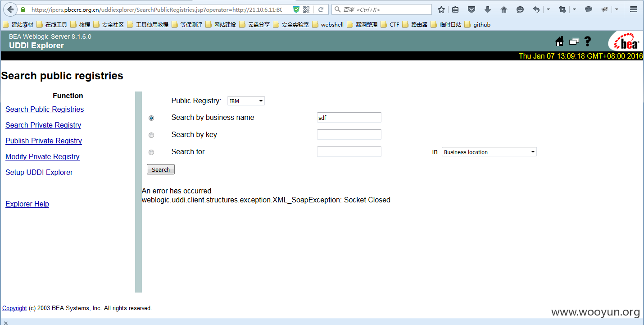Focus business name field containing sdf
This screenshot has width=644, height=325.
[x=349, y=118]
